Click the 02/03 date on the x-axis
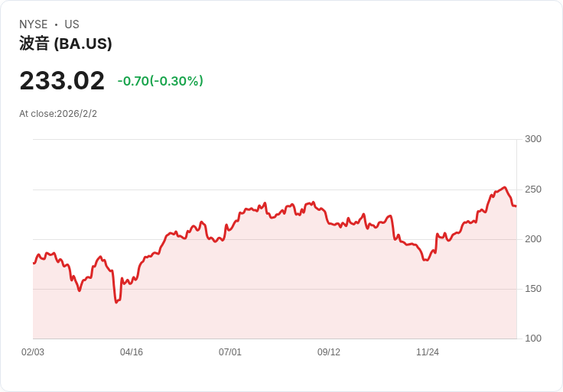 pos(33,352)
